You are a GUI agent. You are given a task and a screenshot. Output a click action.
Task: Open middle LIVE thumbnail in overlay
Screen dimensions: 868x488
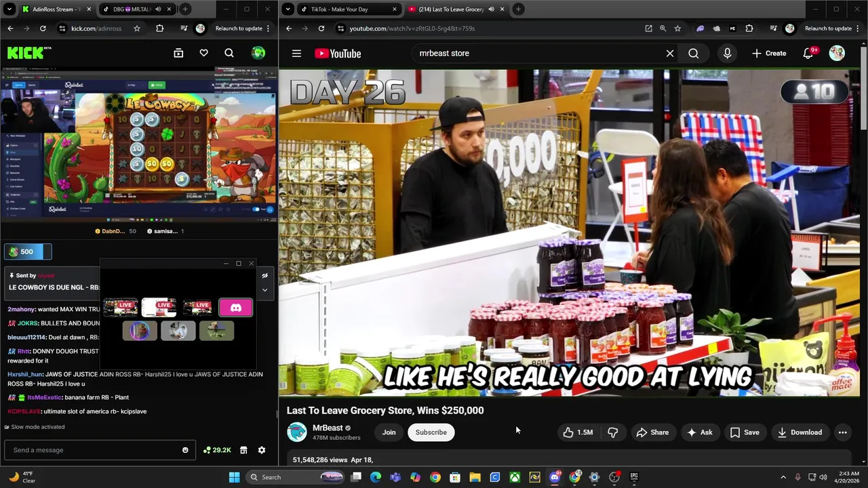(159, 308)
